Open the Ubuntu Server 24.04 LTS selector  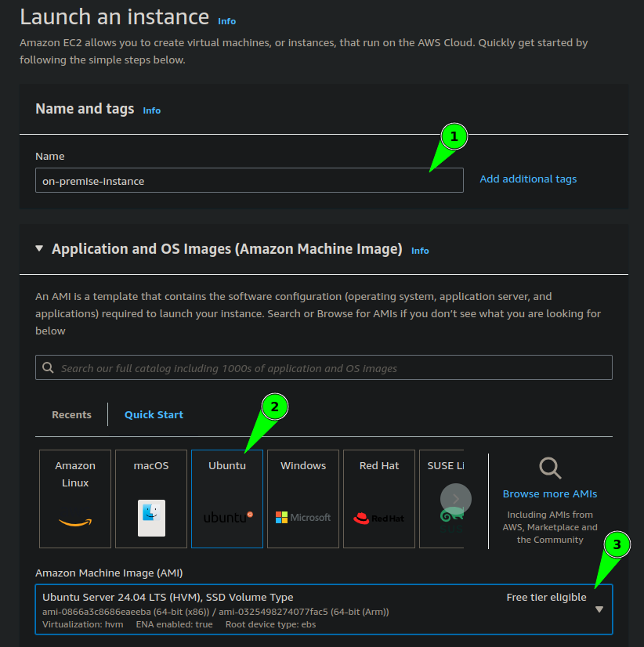point(324,609)
